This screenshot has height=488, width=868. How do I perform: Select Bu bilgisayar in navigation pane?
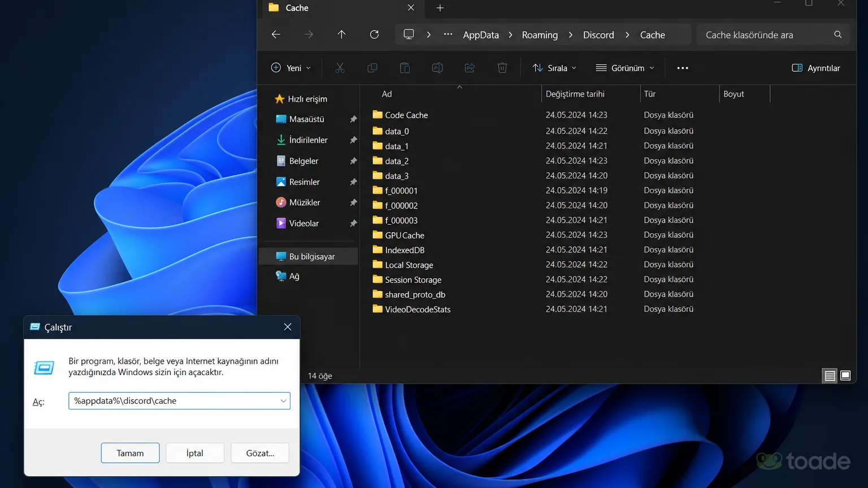[x=309, y=256]
